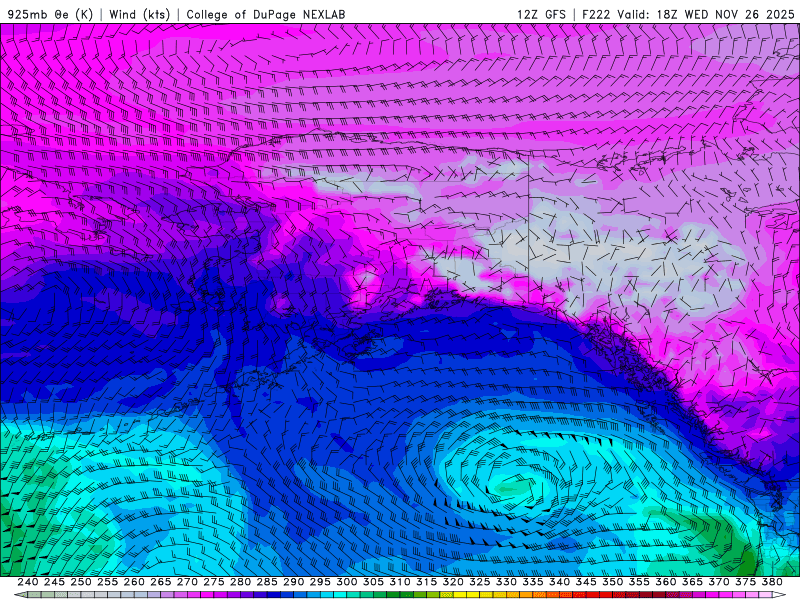
Task: Click the "College of DuPage NEXLAB" text
Action: pos(265,14)
